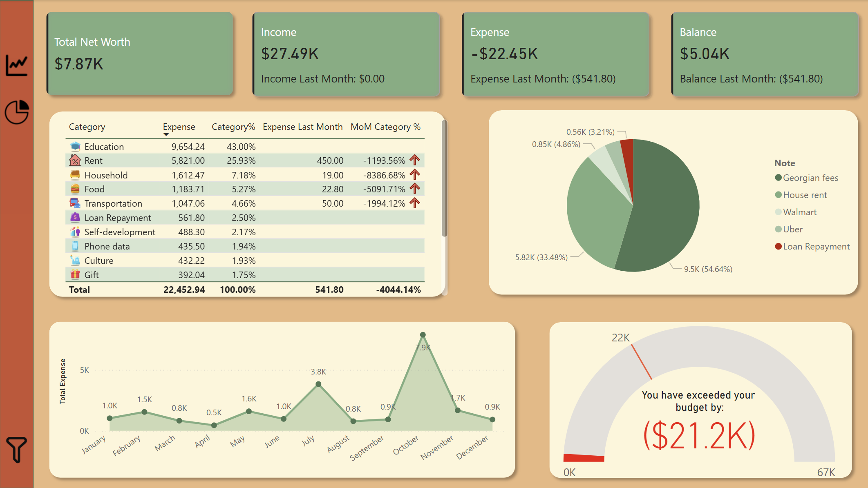Sort table by MoM Category % header
Viewport: 868px width, 488px height.
pos(385,127)
